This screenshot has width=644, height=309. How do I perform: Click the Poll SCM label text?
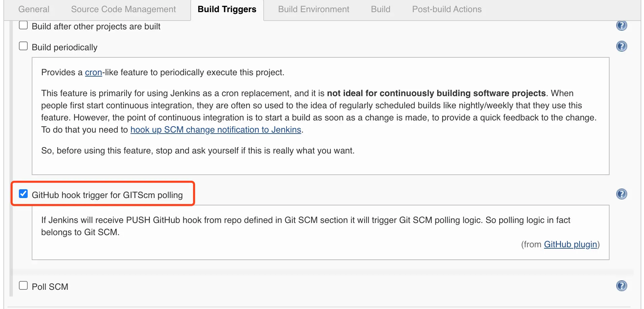tap(50, 287)
